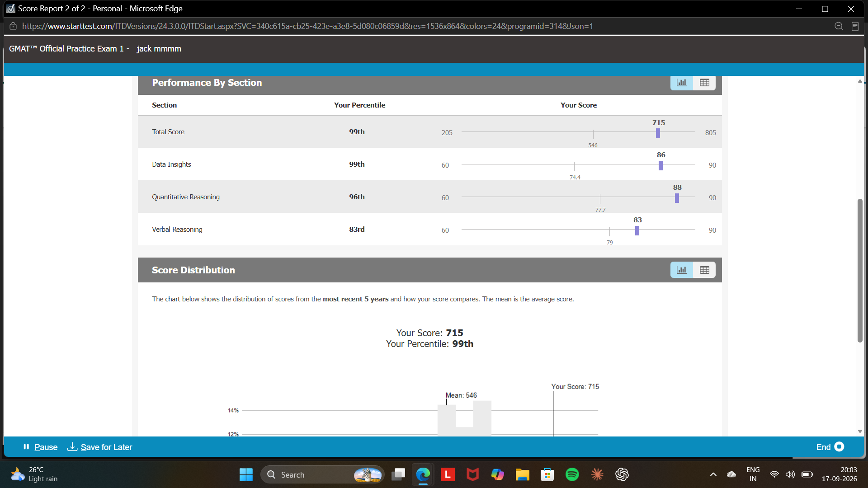The width and height of the screenshot is (868, 488).
Task: Click the '96th' percentile value
Action: pos(357,197)
